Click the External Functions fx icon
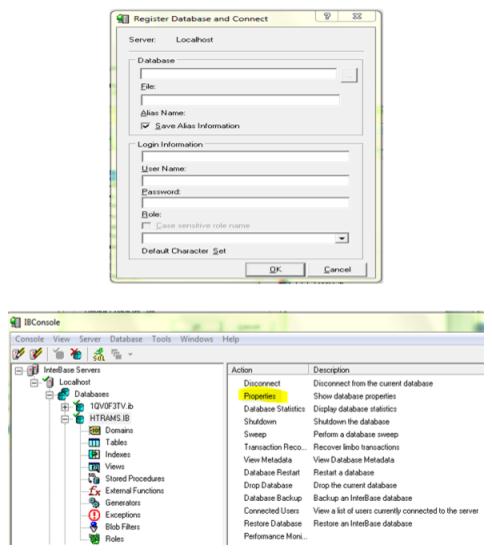 tap(94, 491)
